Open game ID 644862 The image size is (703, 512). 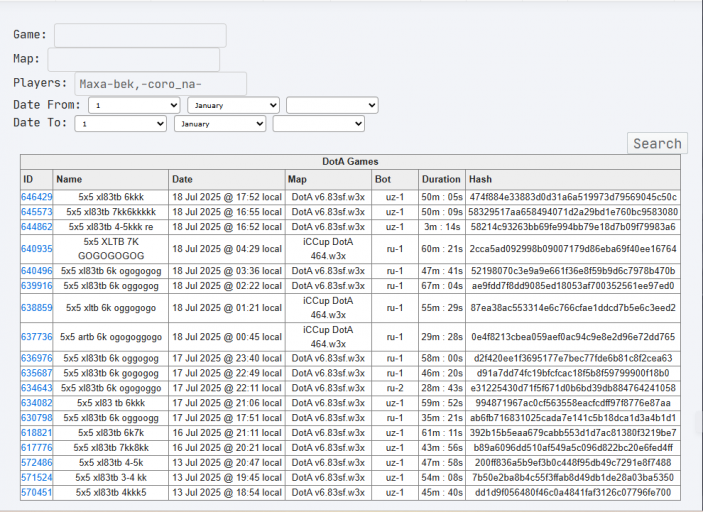click(37, 226)
